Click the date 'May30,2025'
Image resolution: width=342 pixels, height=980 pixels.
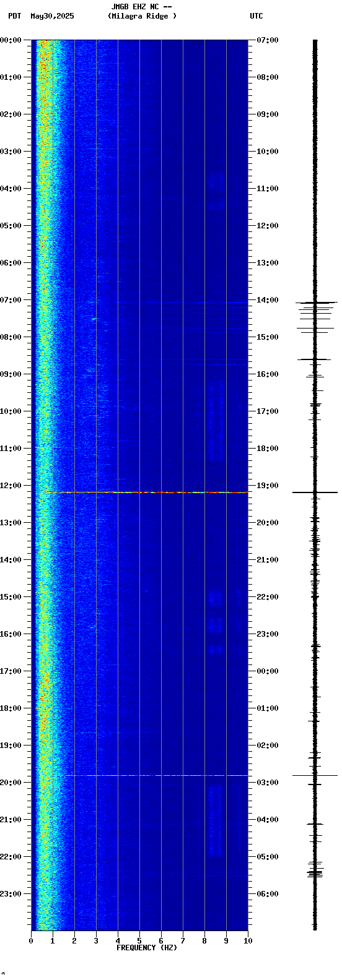pyautogui.click(x=52, y=16)
